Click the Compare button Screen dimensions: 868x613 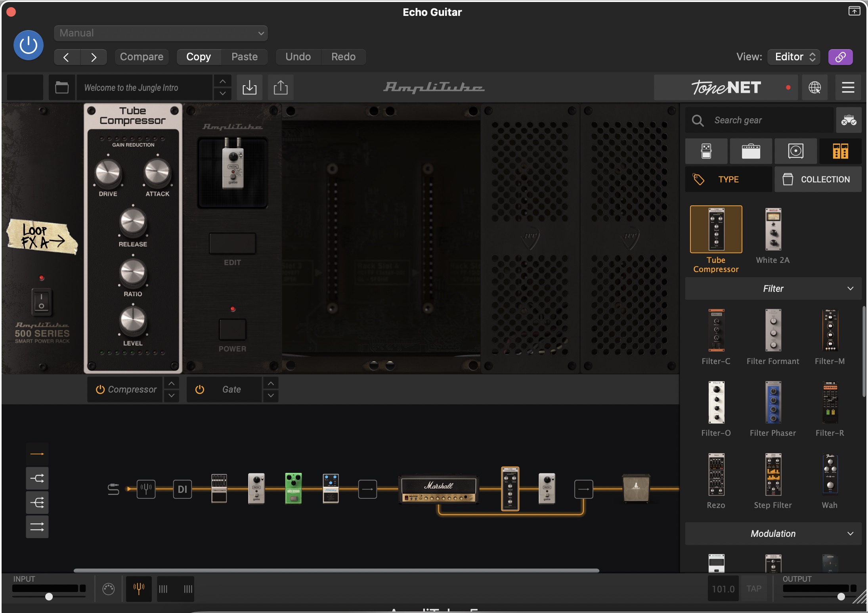(141, 57)
